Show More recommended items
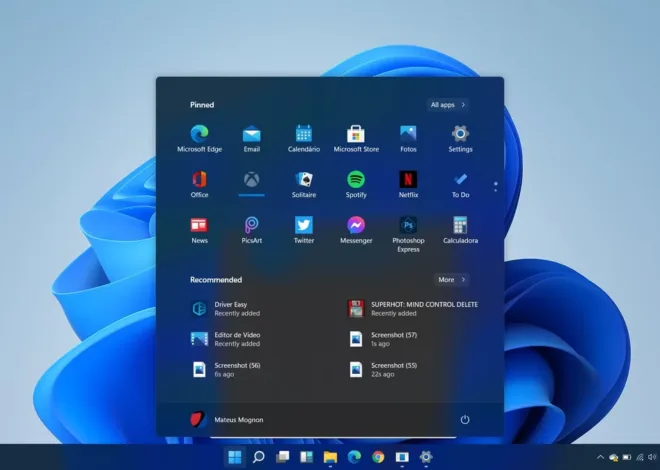 pos(451,280)
